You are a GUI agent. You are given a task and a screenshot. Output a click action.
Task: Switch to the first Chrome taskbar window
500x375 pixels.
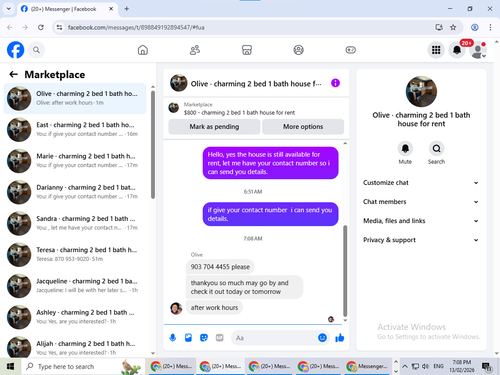172,366
